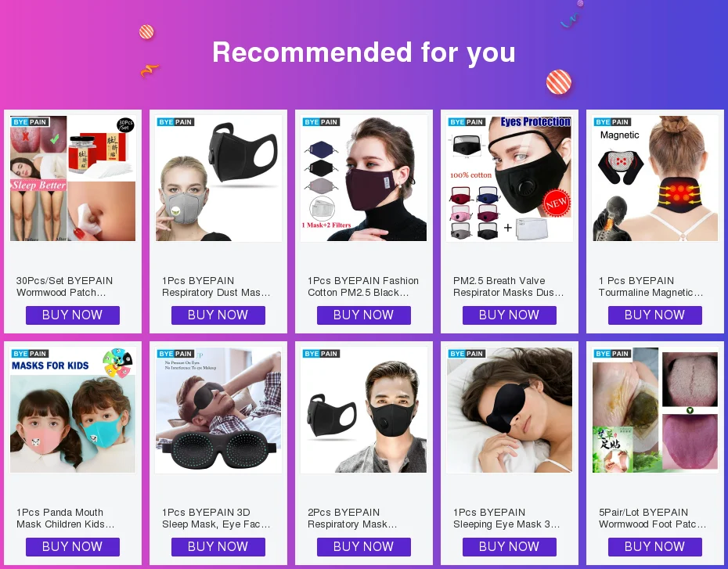The height and width of the screenshot is (569, 728).
Task: Open the 3D sleep mask product image
Action: [x=218, y=410]
